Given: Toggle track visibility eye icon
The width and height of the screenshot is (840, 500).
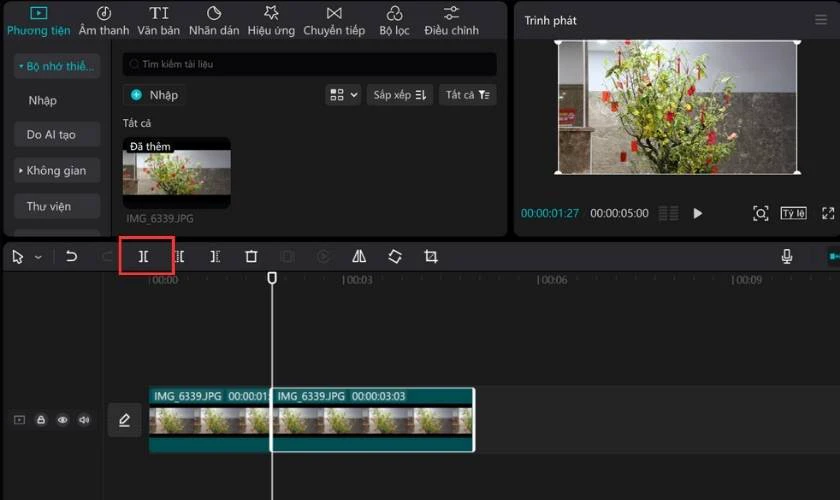Looking at the screenshot, I should 63,420.
